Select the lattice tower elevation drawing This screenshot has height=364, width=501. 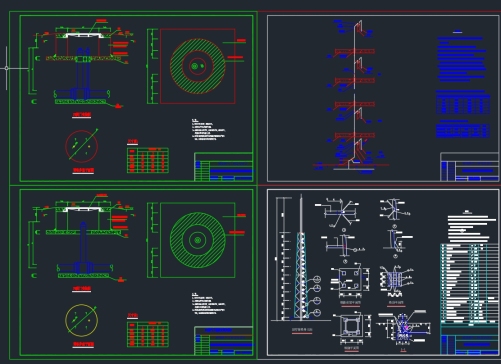(x=301, y=258)
